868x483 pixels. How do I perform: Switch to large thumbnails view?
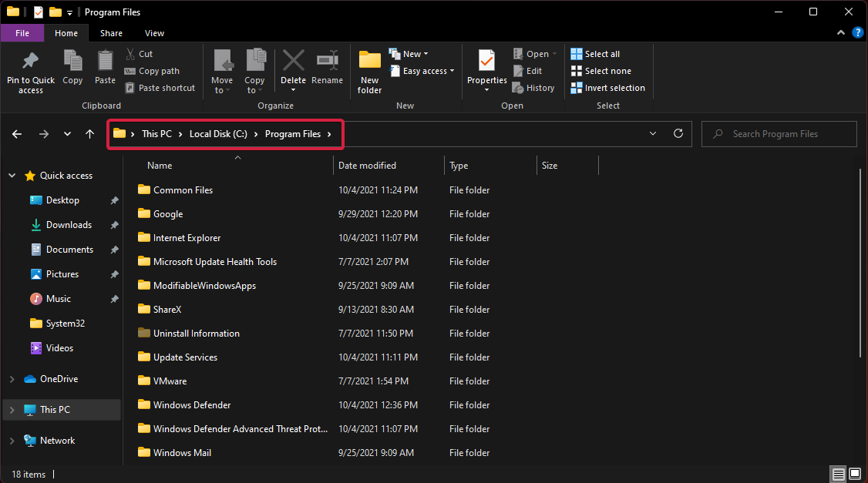pos(855,474)
